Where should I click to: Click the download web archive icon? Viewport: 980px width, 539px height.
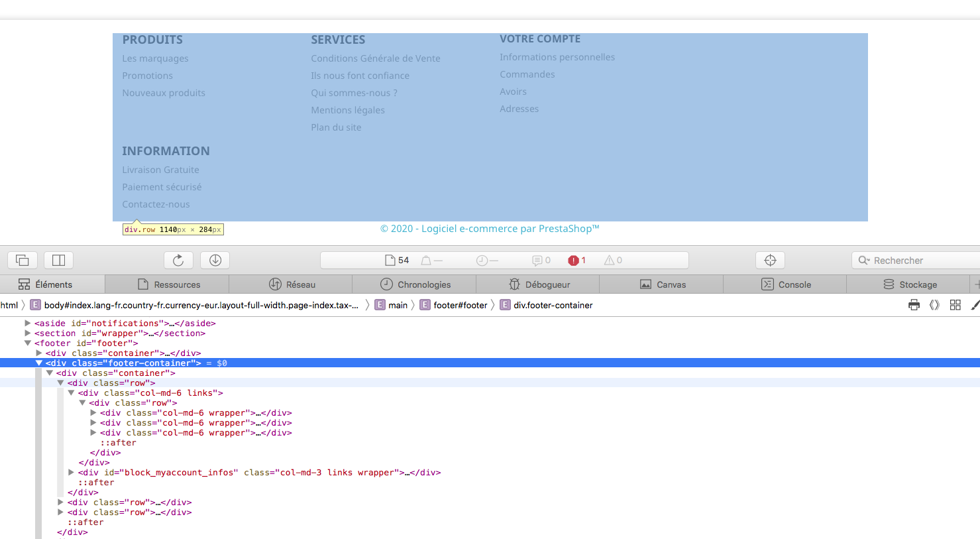pyautogui.click(x=215, y=261)
